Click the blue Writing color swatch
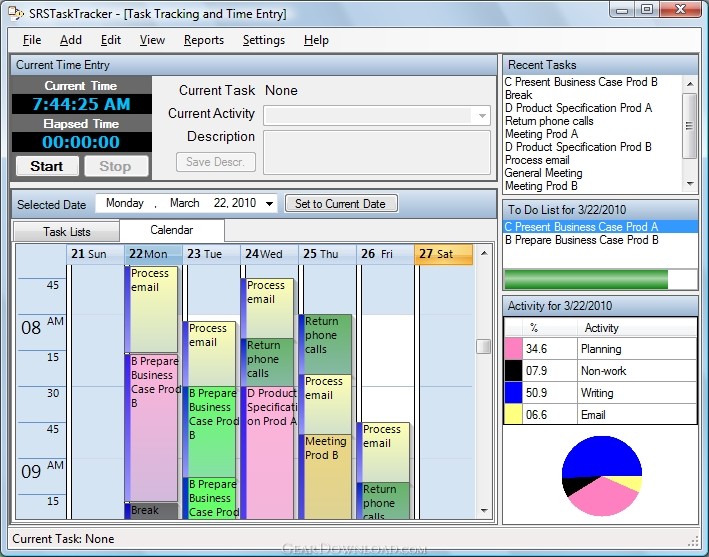 (513, 392)
